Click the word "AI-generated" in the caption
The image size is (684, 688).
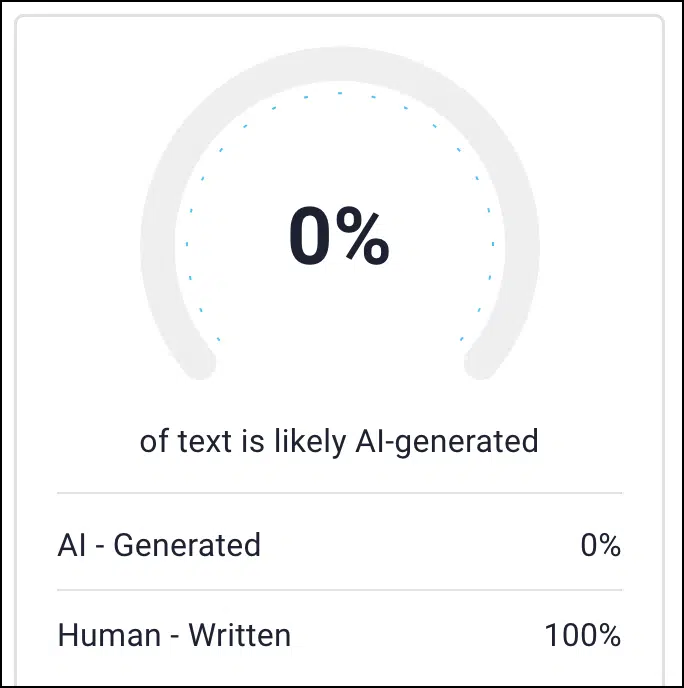pyautogui.click(x=447, y=441)
